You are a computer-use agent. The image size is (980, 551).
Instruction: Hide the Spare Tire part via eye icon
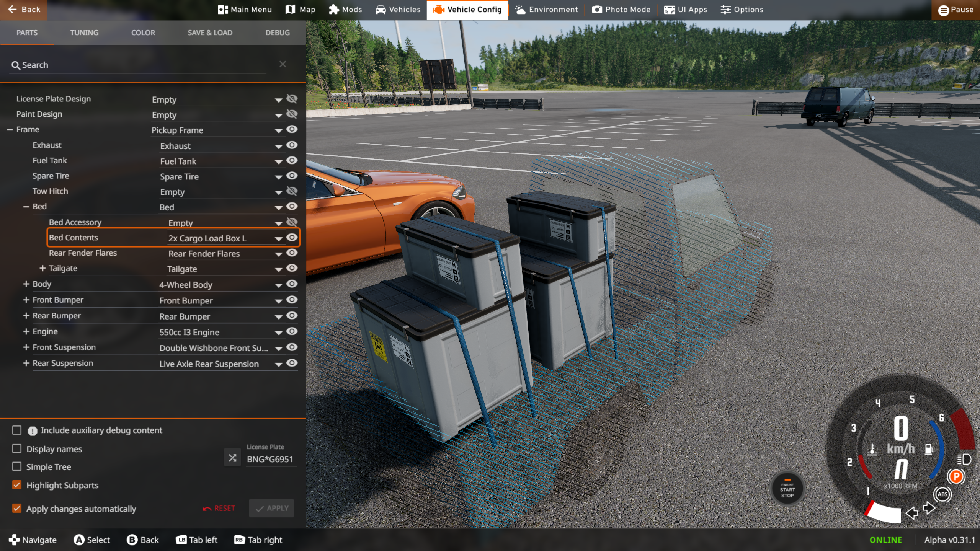click(x=292, y=176)
